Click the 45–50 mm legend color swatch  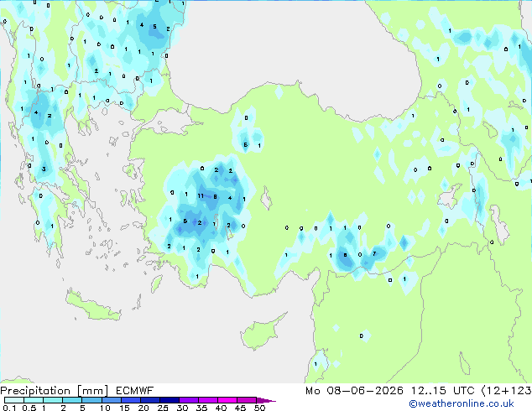(247, 400)
